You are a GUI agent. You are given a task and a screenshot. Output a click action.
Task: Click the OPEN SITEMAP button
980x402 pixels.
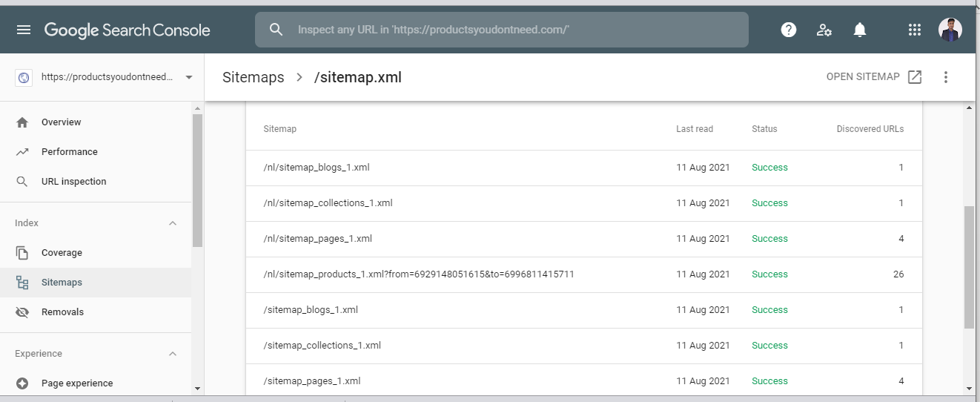coord(874,77)
